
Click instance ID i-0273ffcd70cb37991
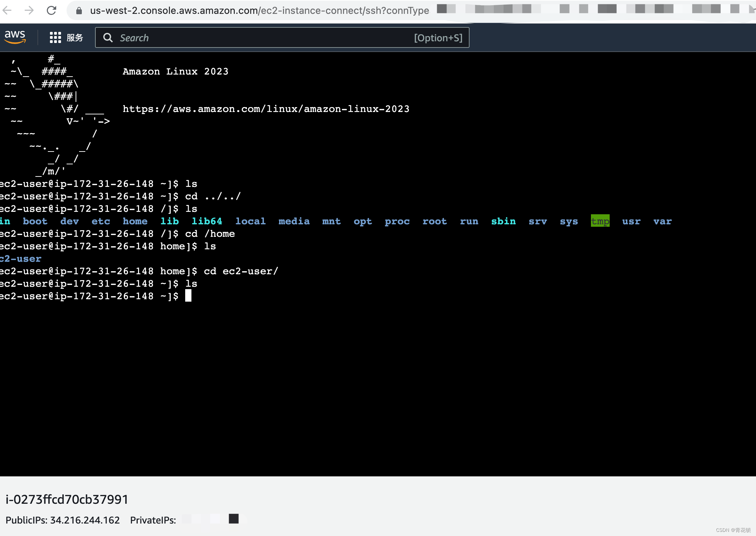pos(67,499)
